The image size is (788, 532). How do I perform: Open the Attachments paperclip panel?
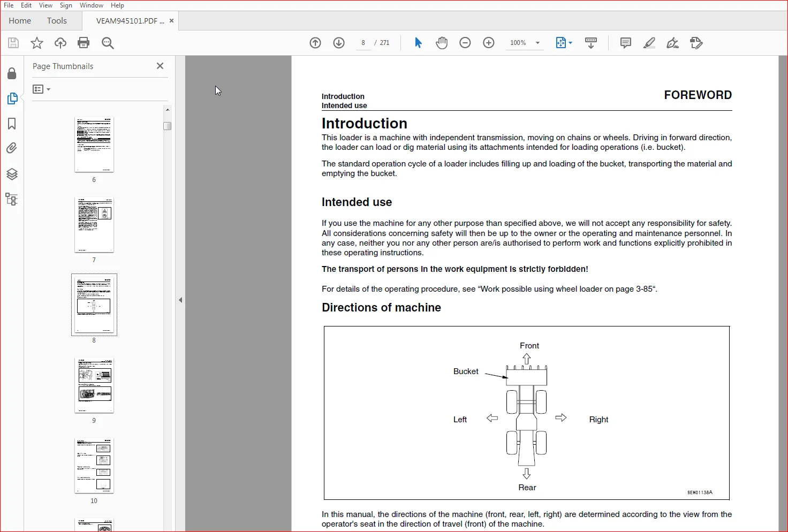(x=12, y=148)
